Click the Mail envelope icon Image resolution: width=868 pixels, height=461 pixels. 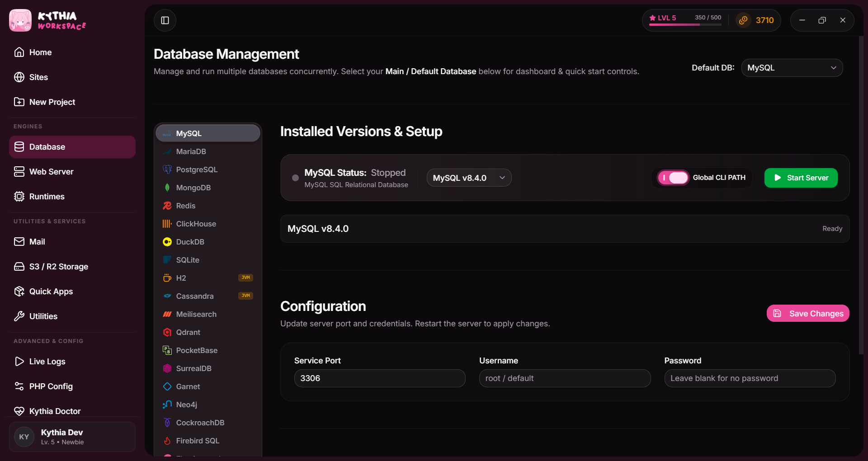click(19, 242)
